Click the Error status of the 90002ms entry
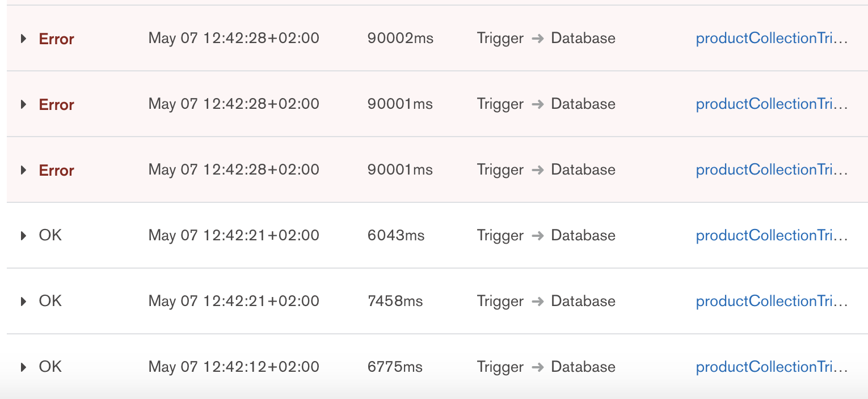Image resolution: width=868 pixels, height=399 pixels. tap(57, 39)
